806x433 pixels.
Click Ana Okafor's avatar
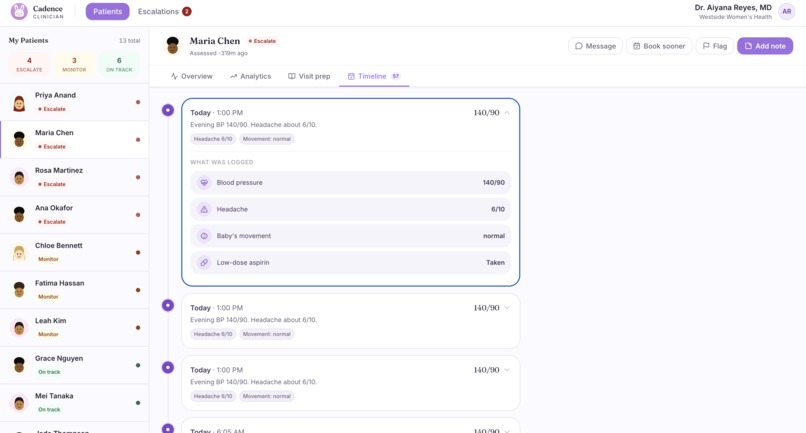coord(19,215)
